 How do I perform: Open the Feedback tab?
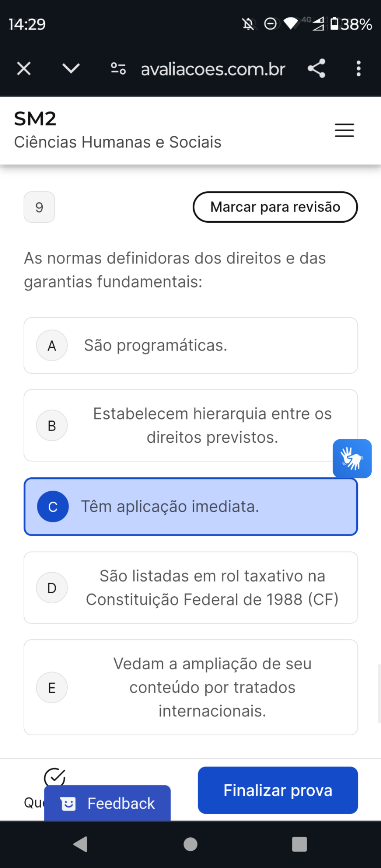click(x=108, y=803)
